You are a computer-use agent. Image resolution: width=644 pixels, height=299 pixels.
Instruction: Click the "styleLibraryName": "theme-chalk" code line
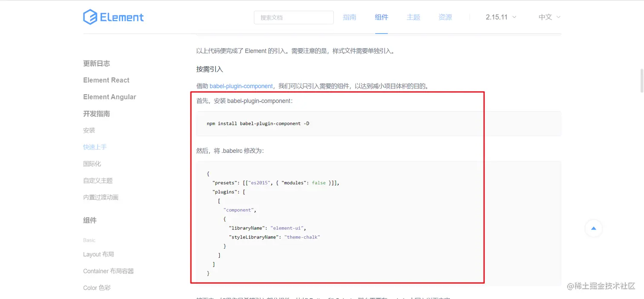(x=274, y=237)
